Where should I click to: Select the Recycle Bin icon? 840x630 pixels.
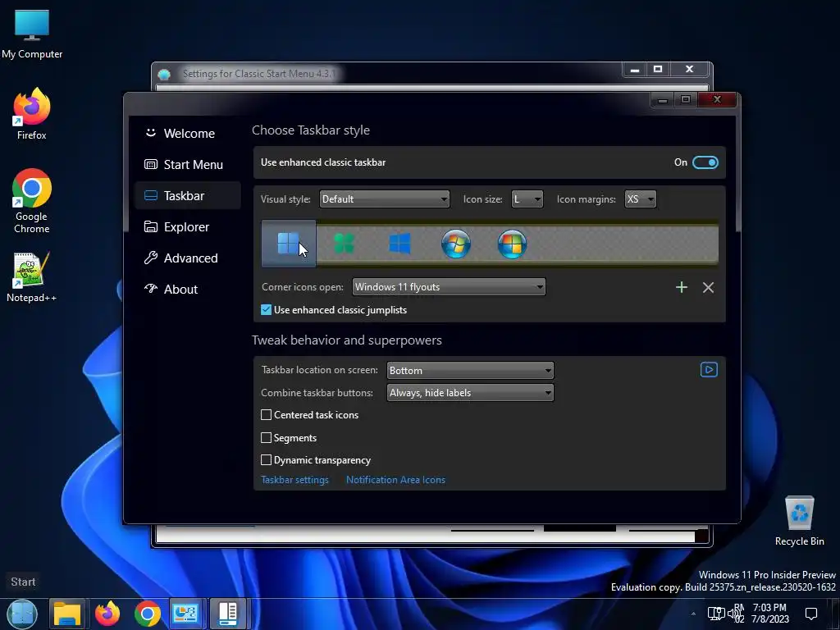tap(799, 520)
